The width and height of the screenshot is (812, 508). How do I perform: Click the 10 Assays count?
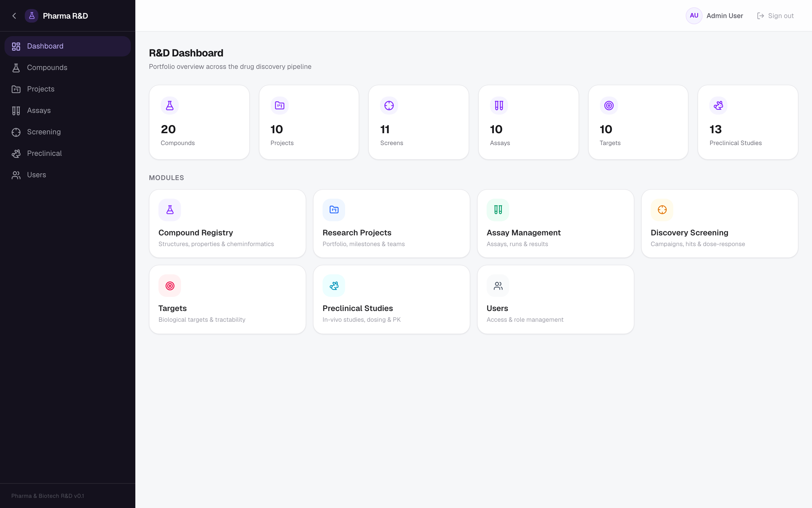pyautogui.click(x=496, y=129)
